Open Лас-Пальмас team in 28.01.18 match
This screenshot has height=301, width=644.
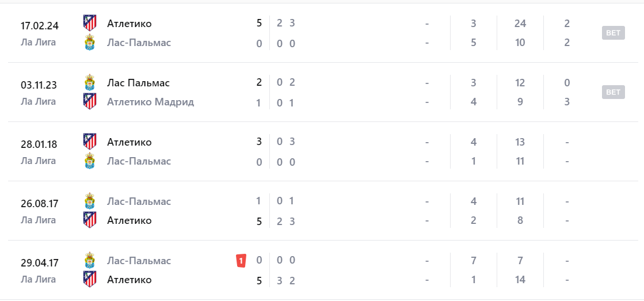point(139,161)
